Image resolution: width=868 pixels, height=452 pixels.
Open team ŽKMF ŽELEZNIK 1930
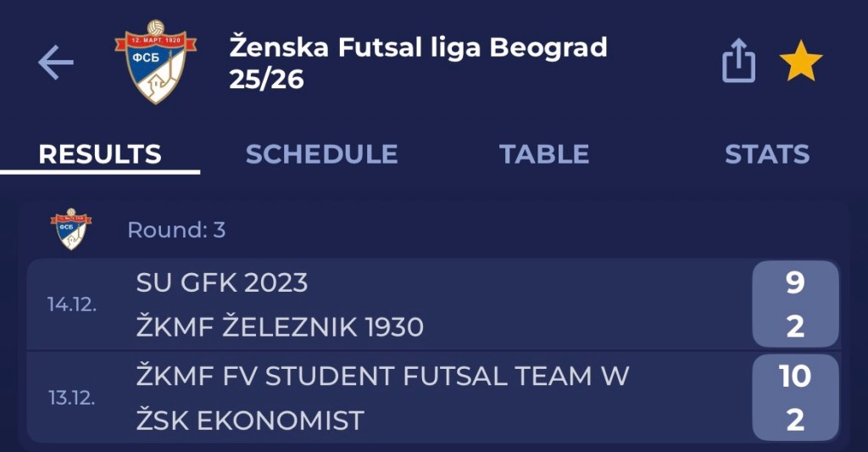[280, 326]
